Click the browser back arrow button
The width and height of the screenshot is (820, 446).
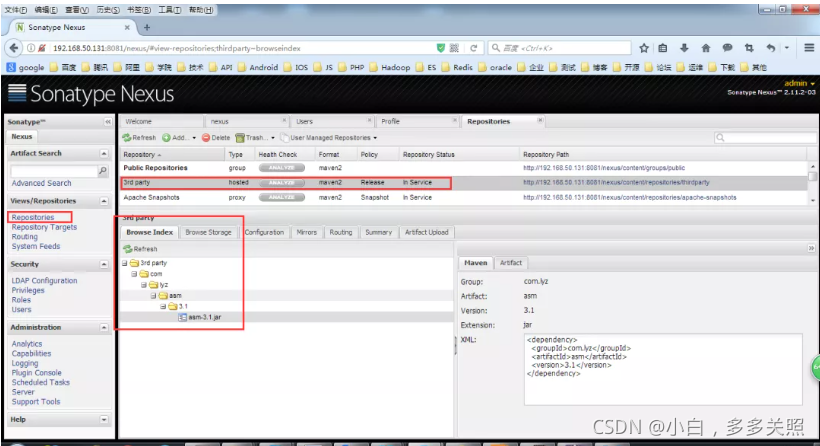14,48
